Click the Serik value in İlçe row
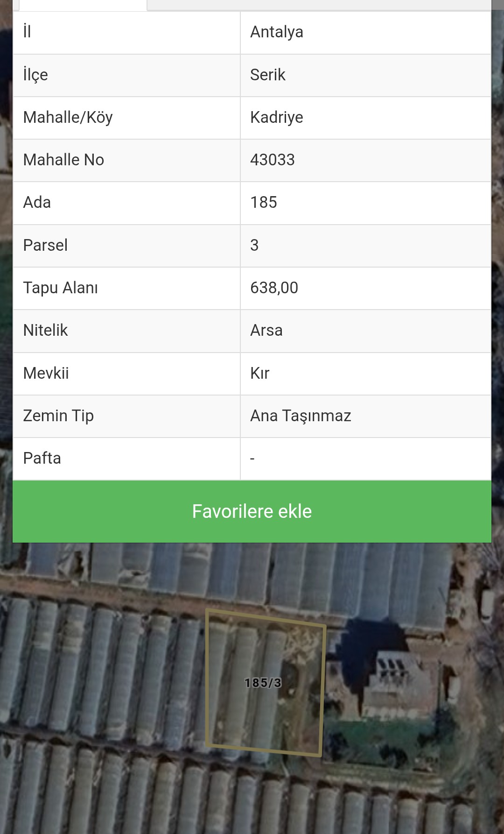Viewport: 504px width, 834px height. [267, 75]
